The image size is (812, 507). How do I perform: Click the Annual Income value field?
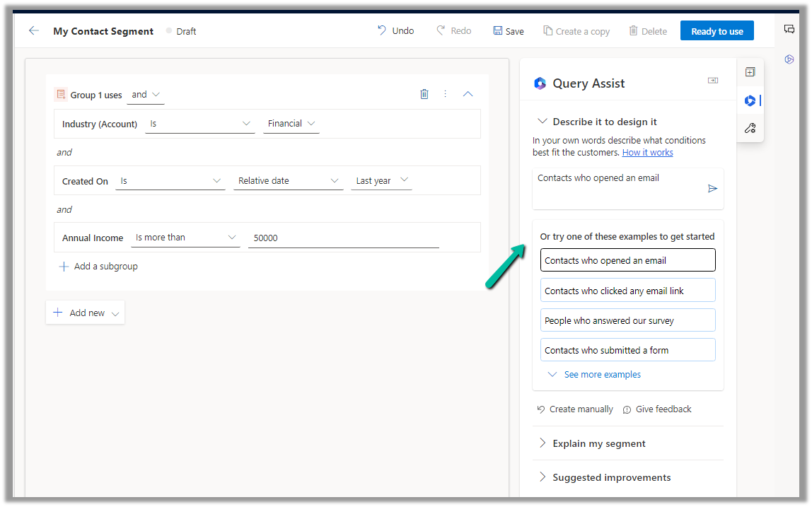343,238
